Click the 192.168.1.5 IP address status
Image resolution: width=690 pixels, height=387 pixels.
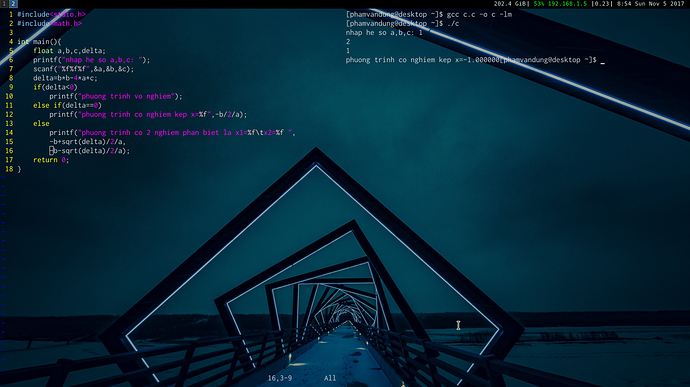point(567,4)
